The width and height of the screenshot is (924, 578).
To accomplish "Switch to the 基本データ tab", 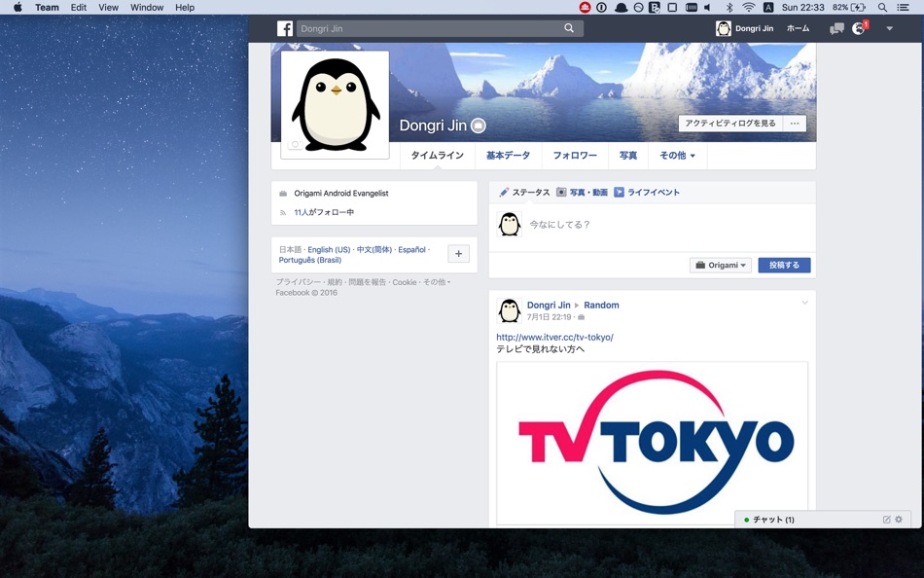I will coord(508,155).
